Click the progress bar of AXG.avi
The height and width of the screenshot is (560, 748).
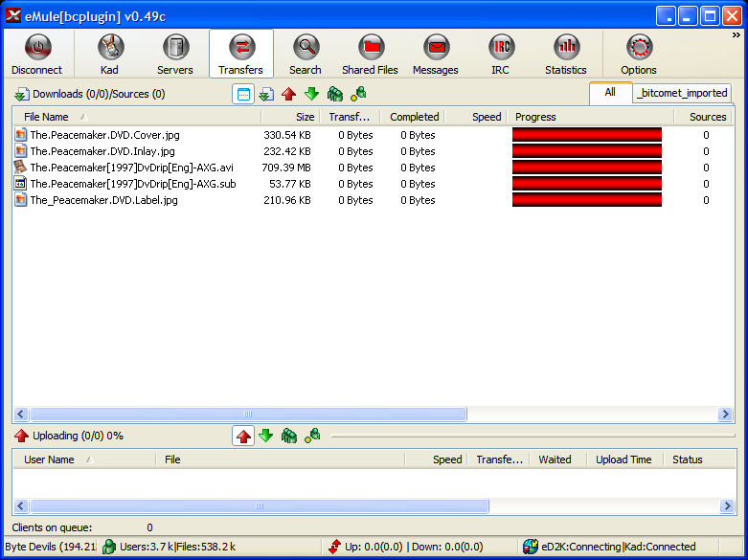point(587,168)
